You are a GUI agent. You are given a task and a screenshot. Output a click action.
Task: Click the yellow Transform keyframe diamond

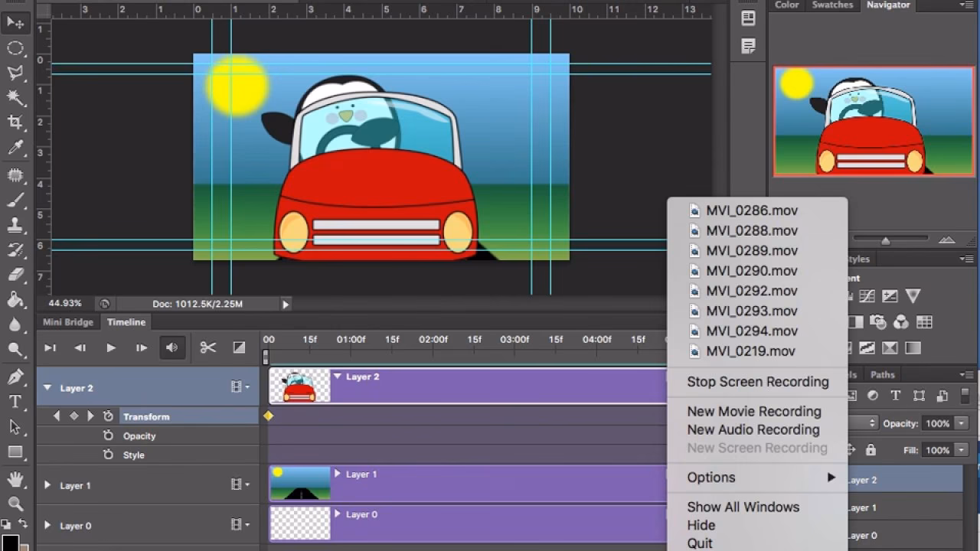(268, 416)
